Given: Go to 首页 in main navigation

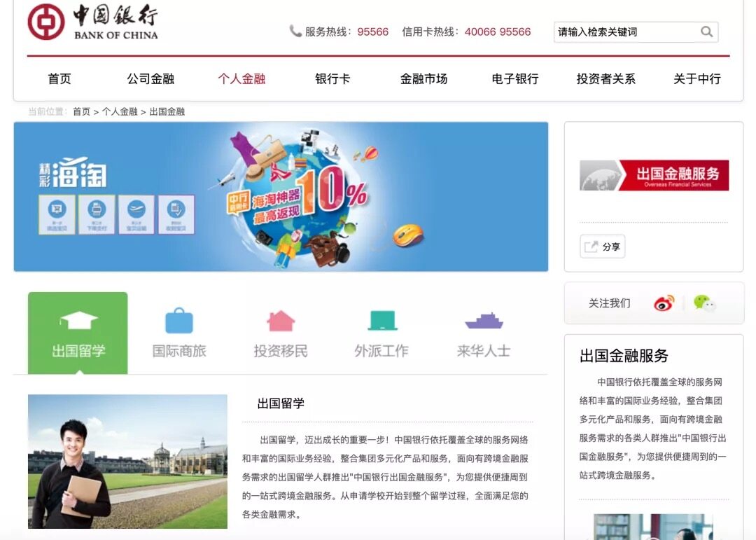Looking at the screenshot, I should (59, 78).
